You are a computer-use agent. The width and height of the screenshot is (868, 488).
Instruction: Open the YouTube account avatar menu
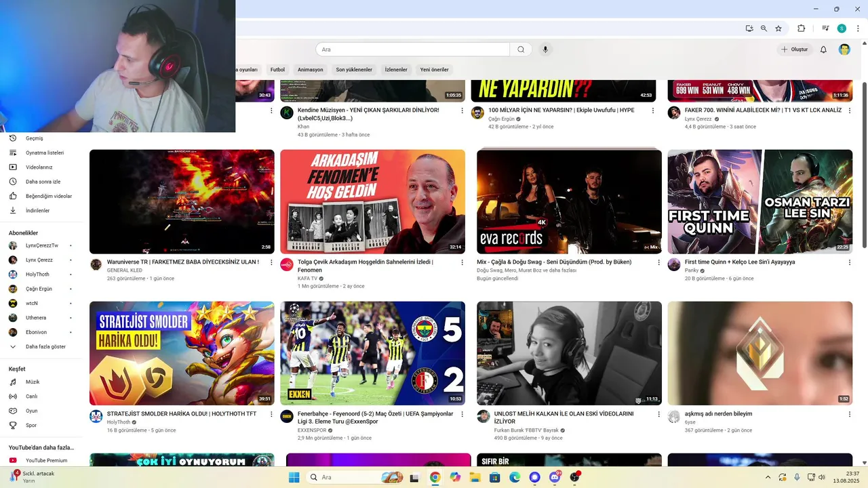(x=844, y=49)
